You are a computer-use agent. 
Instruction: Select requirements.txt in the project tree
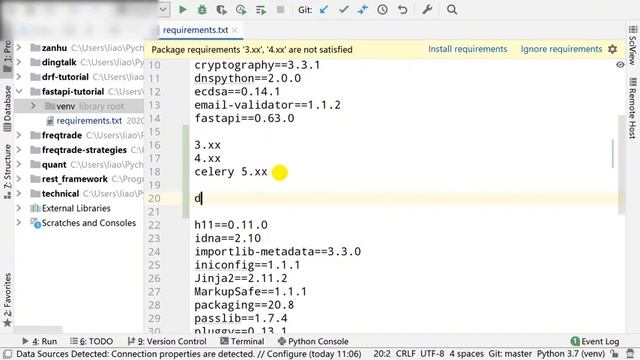pyautogui.click(x=89, y=121)
